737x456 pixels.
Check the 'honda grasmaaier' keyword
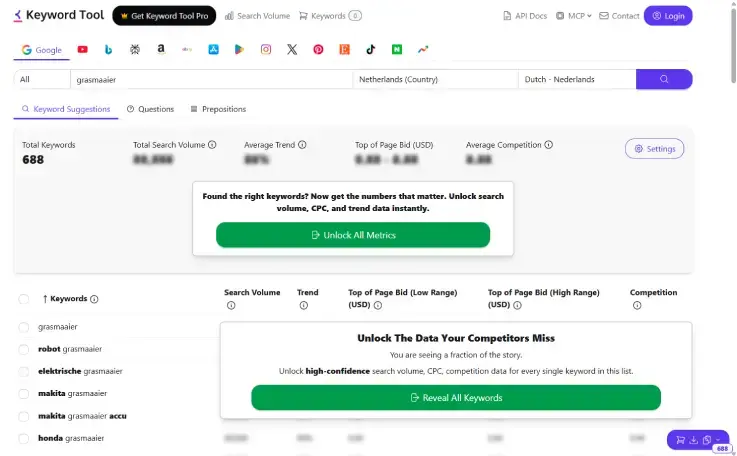24,439
